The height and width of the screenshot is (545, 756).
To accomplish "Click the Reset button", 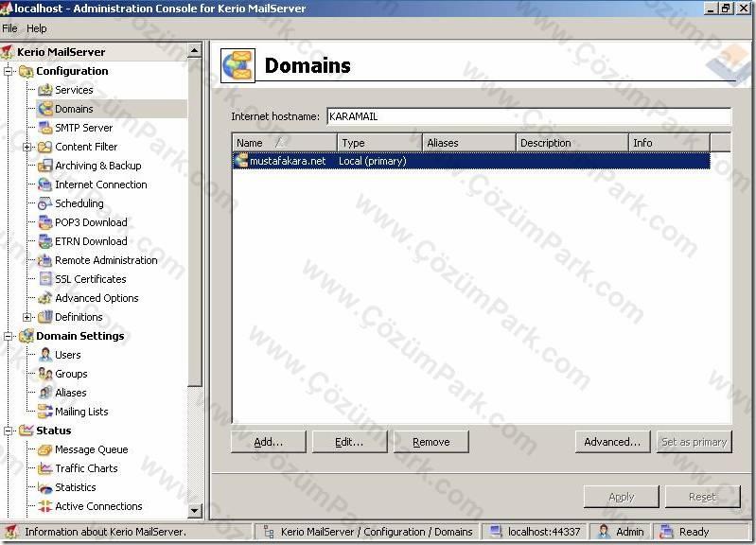I will click(x=702, y=497).
